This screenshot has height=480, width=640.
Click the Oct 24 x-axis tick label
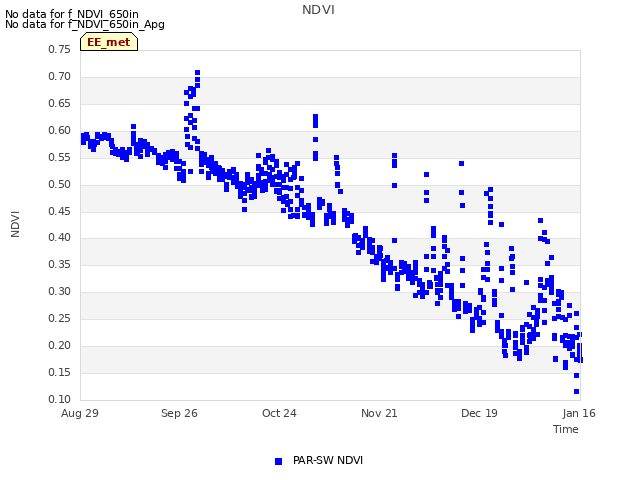tap(279, 413)
